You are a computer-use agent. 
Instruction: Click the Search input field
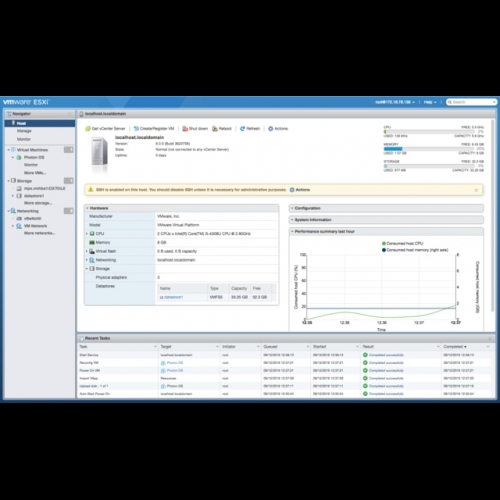tap(472, 102)
